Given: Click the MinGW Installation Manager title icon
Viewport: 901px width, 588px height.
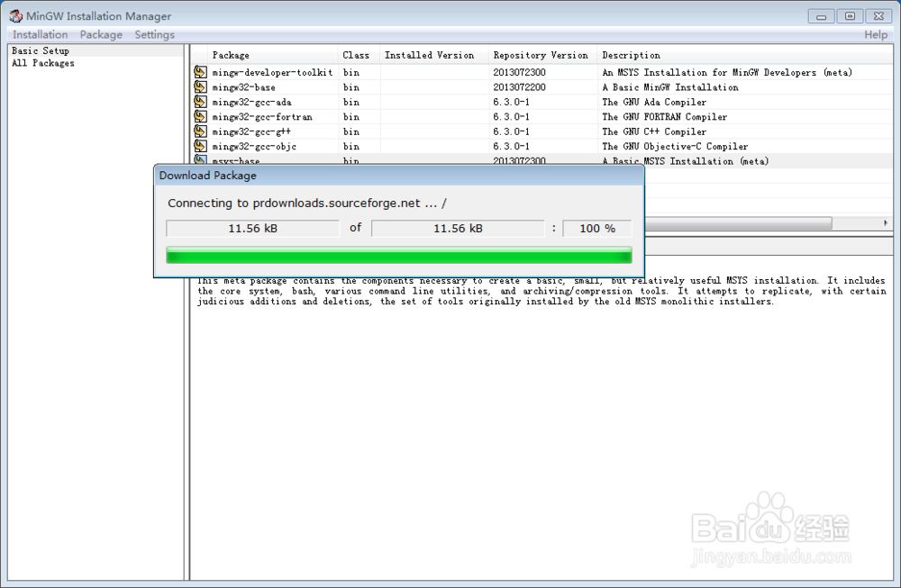Looking at the screenshot, I should pyautogui.click(x=15, y=16).
